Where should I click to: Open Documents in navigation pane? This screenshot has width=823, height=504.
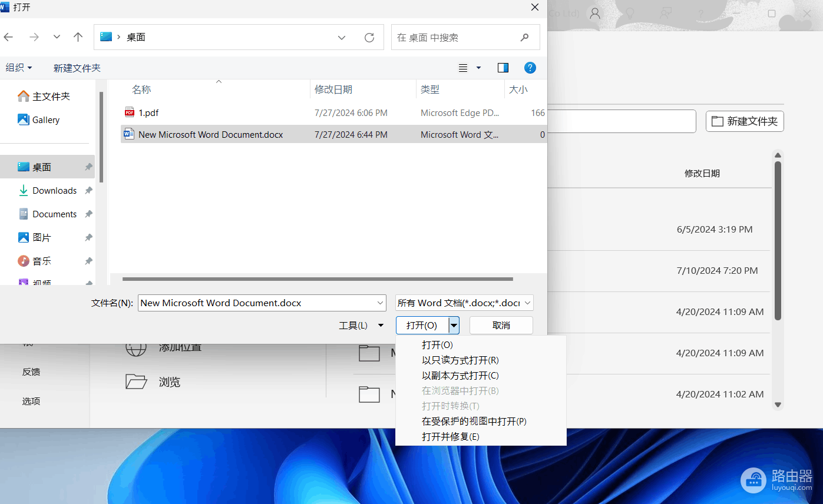pos(47,214)
